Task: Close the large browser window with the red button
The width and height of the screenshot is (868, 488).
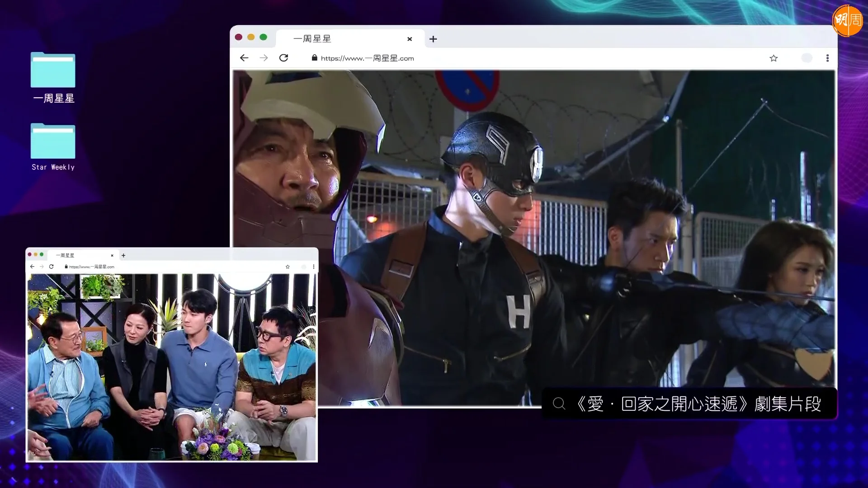Action: pos(239,37)
